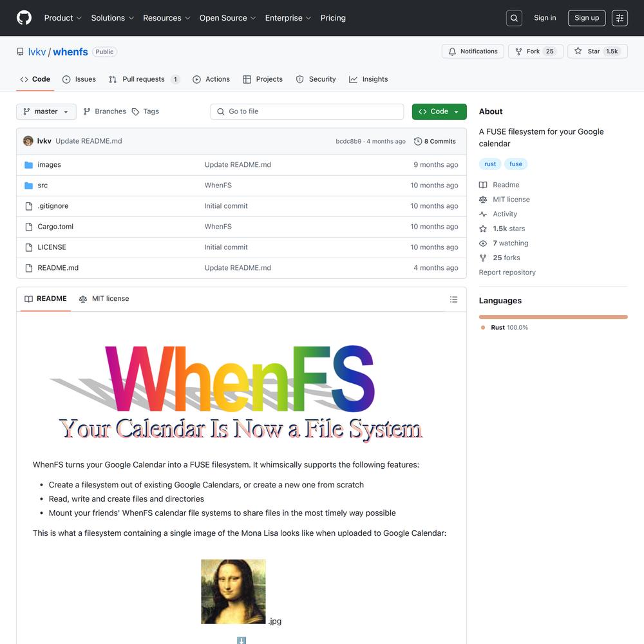Select the README tab
644x644 pixels.
[x=46, y=299]
